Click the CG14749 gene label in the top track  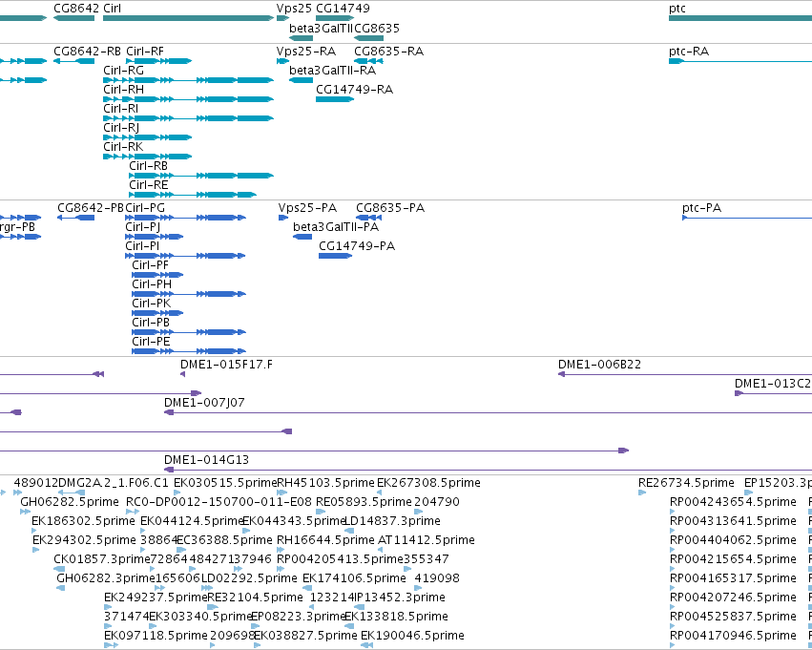tap(343, 9)
